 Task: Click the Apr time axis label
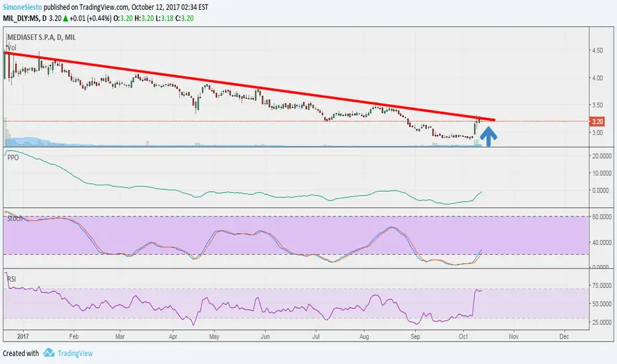point(173,336)
